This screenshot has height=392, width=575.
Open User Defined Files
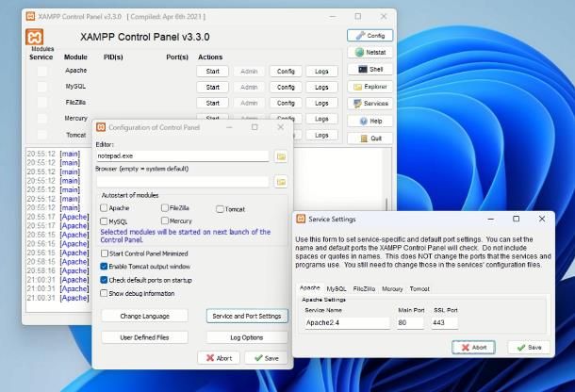[x=144, y=337]
